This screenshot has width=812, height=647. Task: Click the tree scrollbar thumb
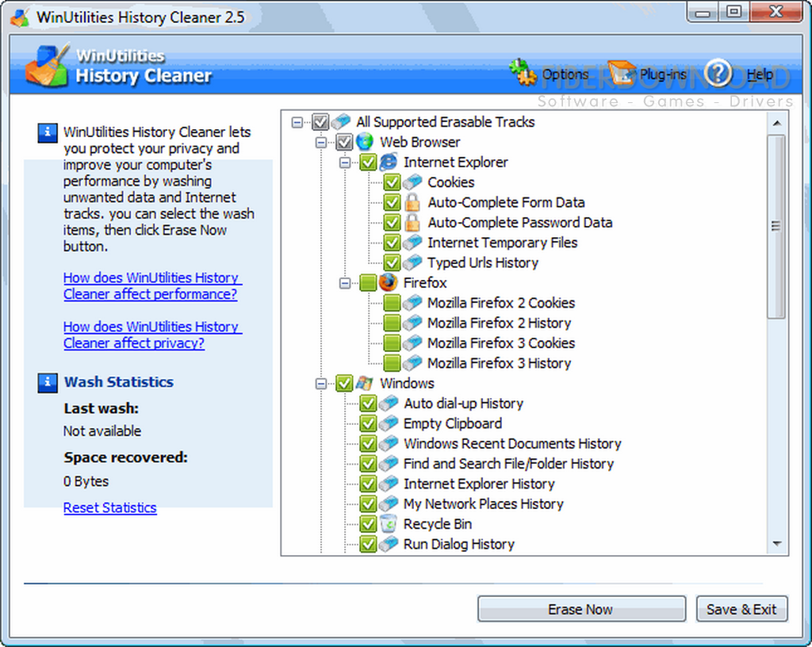(x=776, y=226)
